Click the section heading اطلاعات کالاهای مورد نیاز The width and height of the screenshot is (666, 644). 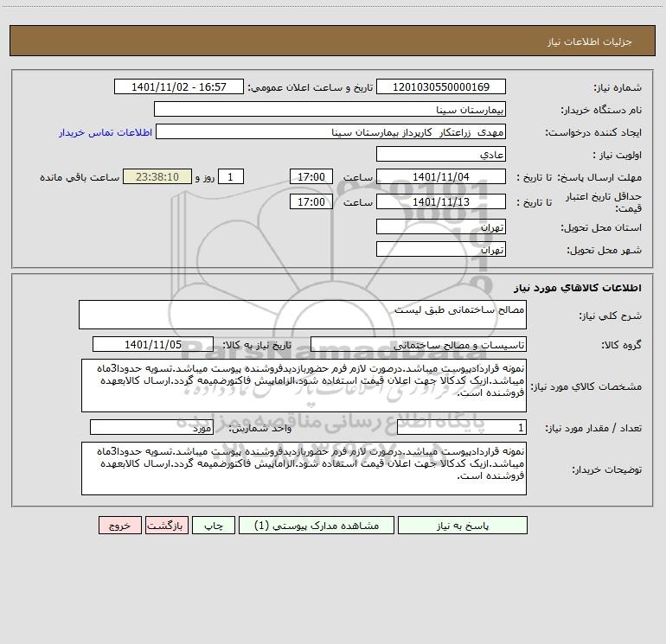pos(578,288)
